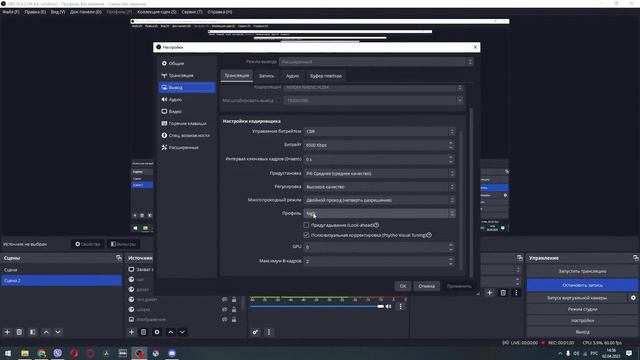Open Горячие клавиши settings category
This screenshot has height=360, width=640.
coord(187,123)
